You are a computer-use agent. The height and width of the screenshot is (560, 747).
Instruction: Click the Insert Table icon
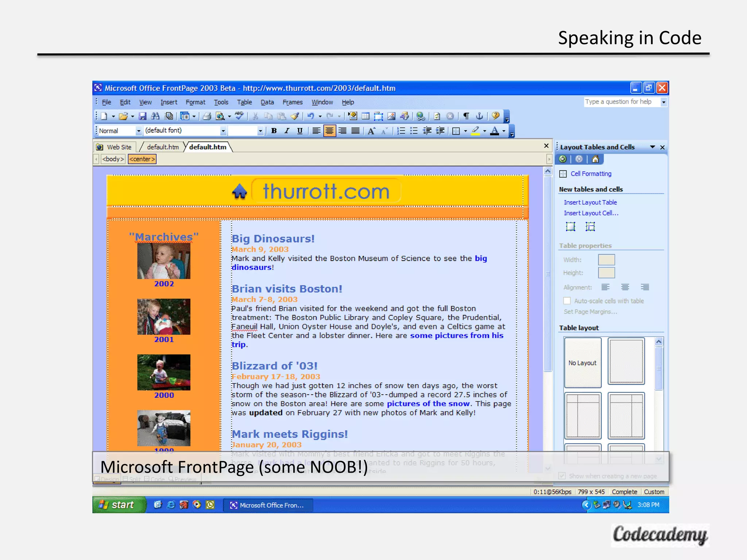(x=365, y=116)
